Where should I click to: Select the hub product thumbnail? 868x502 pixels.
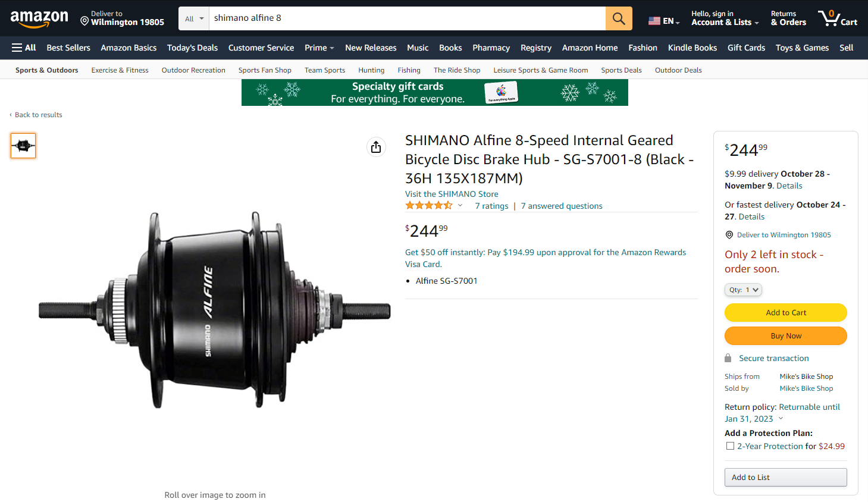23,146
